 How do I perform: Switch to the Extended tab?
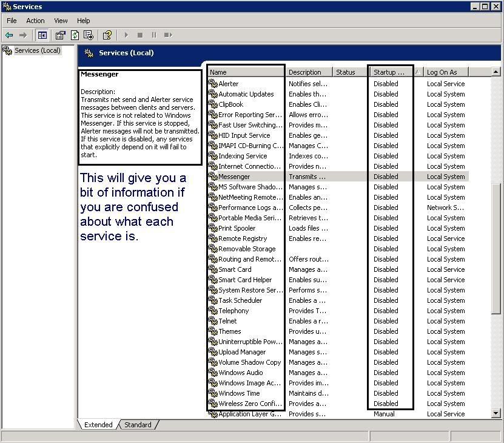(98, 425)
